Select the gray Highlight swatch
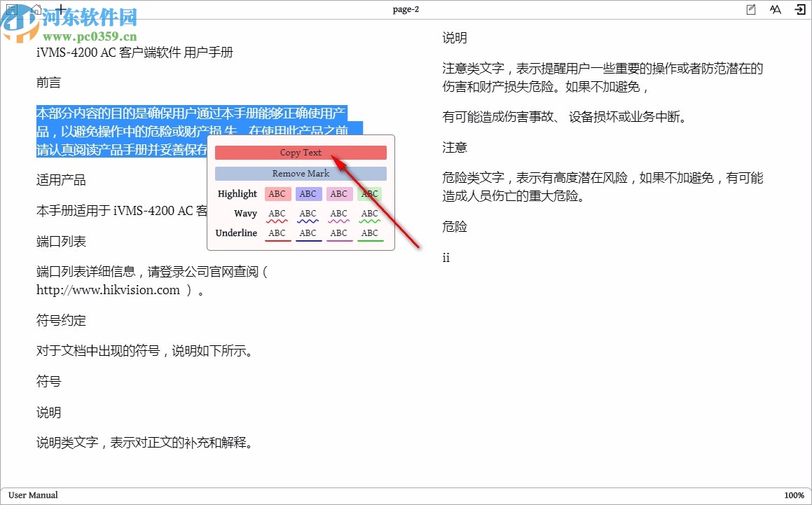 click(309, 194)
